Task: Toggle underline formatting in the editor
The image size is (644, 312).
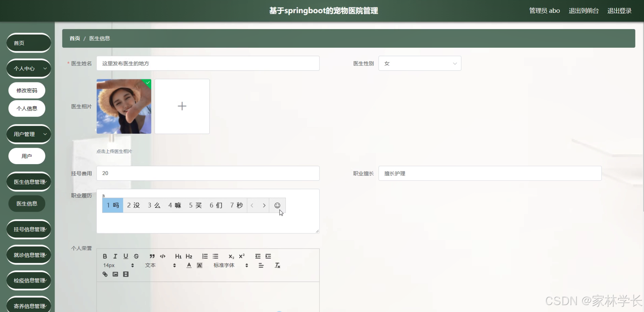Action: click(126, 256)
